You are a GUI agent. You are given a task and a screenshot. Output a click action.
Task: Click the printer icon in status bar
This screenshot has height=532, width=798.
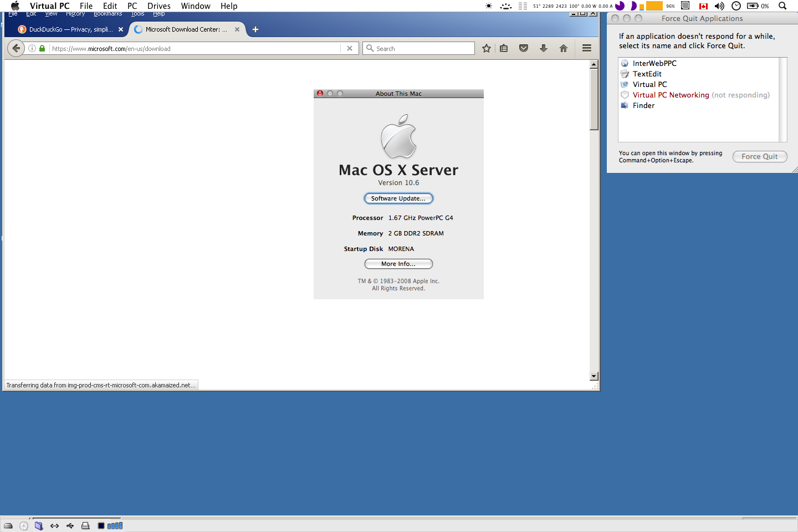point(85,526)
